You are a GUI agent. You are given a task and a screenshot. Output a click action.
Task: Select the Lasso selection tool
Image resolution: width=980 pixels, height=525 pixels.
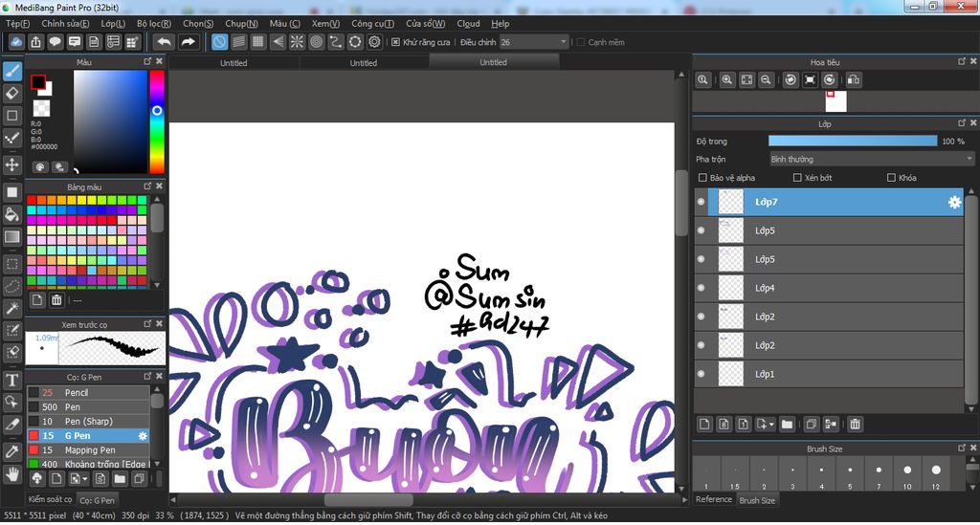pyautogui.click(x=11, y=287)
